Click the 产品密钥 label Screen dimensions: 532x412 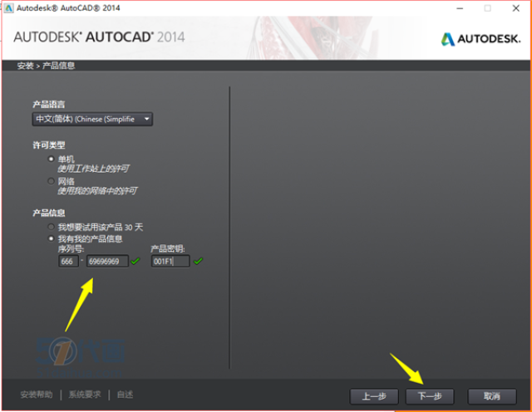point(168,249)
